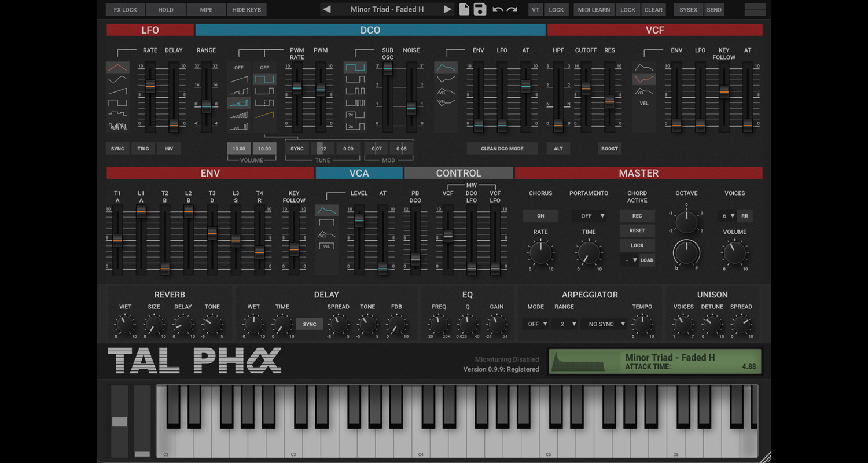
Task: Toggle FX LOCK
Action: tap(126, 10)
